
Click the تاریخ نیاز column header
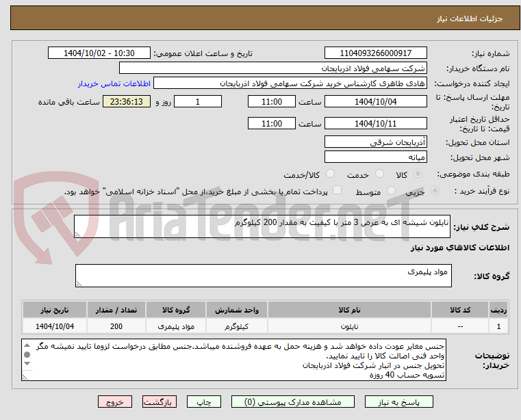[55, 310]
